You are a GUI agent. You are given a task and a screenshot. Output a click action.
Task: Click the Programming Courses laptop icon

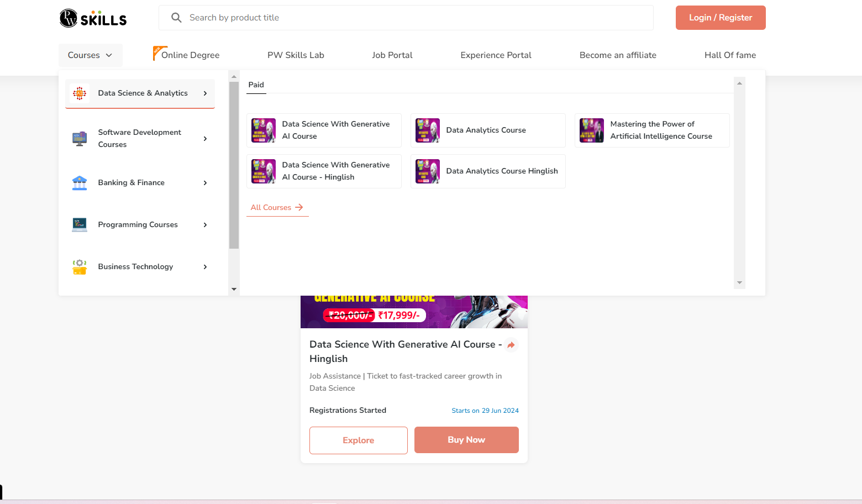80,225
